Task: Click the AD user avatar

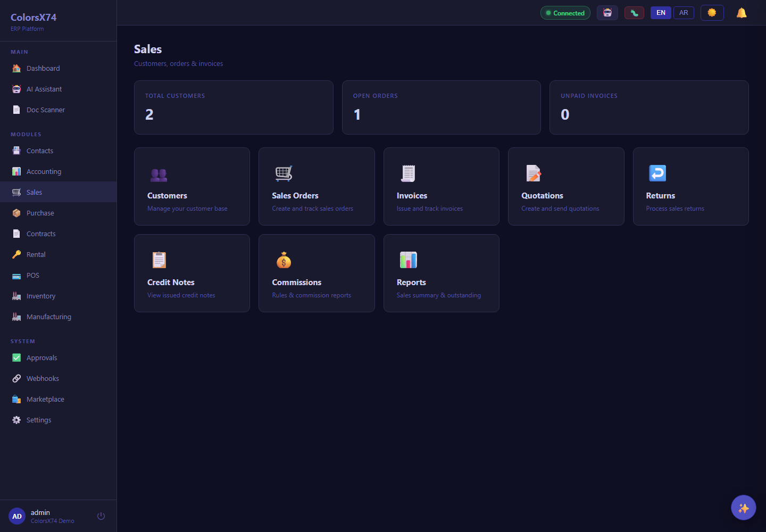Action: [17, 516]
